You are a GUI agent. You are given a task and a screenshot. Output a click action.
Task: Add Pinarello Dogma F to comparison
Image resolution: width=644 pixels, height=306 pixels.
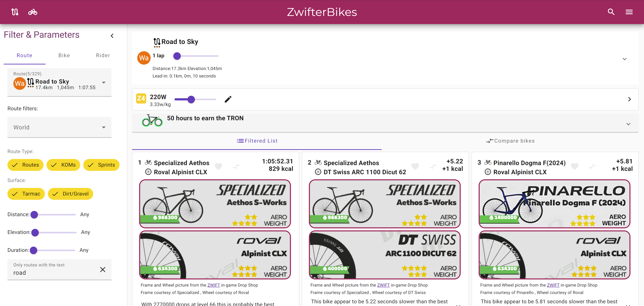click(592, 166)
